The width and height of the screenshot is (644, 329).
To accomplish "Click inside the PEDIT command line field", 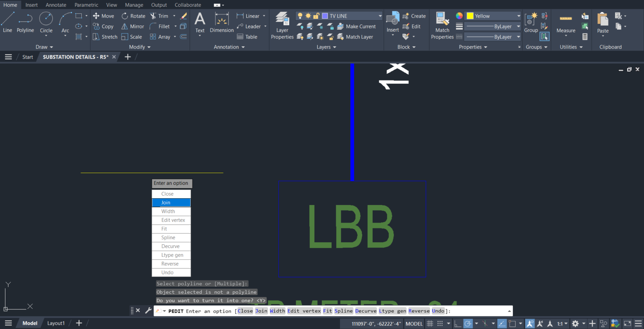I will pyautogui.click(x=461, y=311).
